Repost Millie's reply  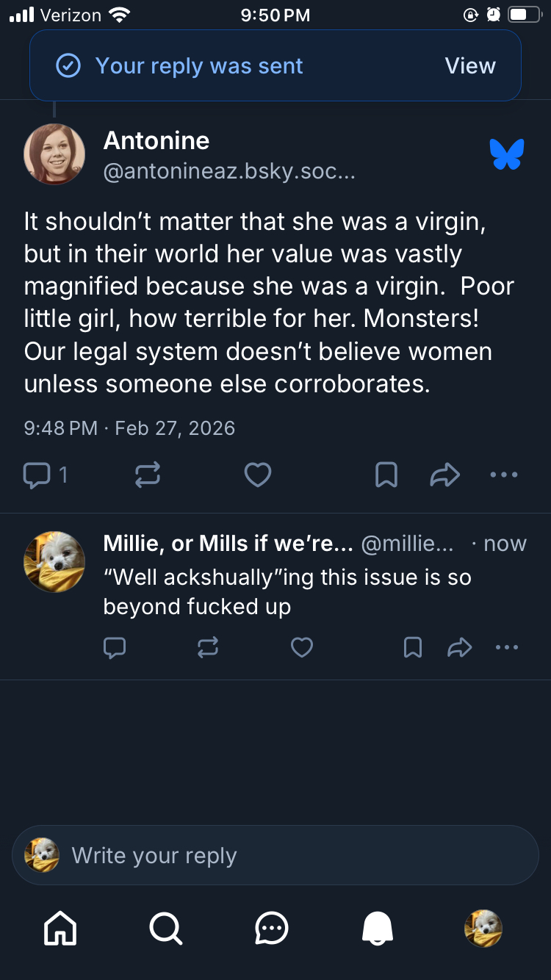click(208, 647)
